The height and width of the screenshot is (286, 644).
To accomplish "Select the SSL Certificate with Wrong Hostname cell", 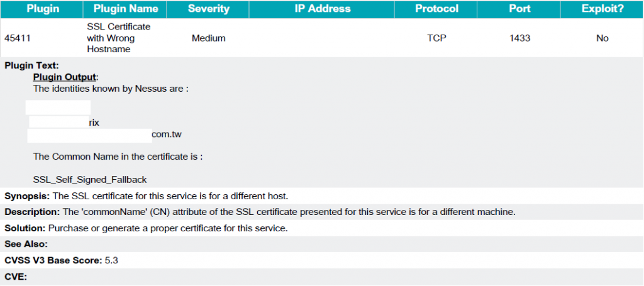I will (119, 38).
